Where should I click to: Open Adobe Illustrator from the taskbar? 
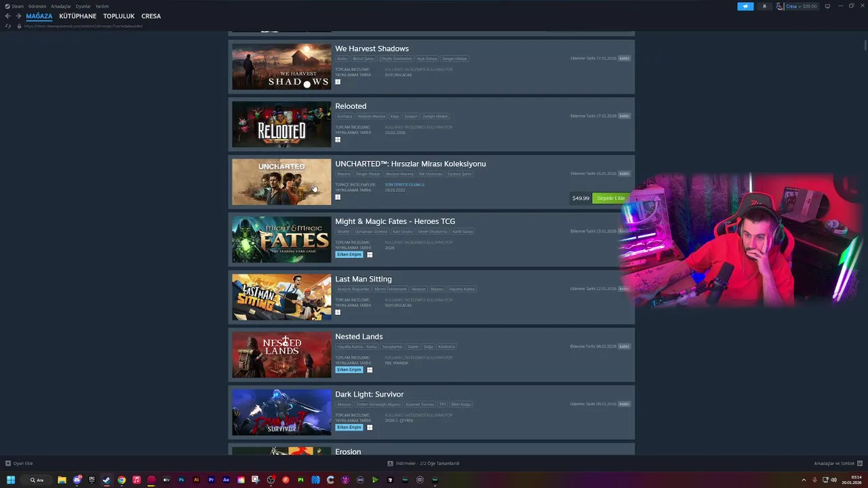[196, 480]
